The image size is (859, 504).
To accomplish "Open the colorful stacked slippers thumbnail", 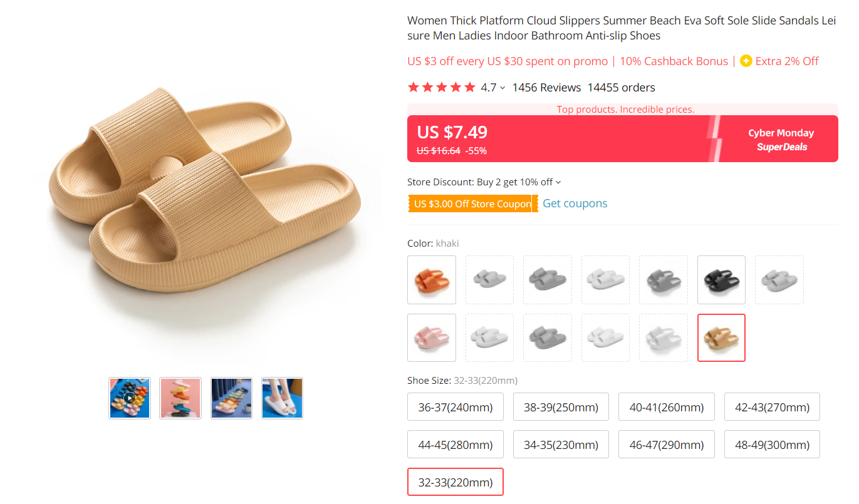I will (180, 398).
